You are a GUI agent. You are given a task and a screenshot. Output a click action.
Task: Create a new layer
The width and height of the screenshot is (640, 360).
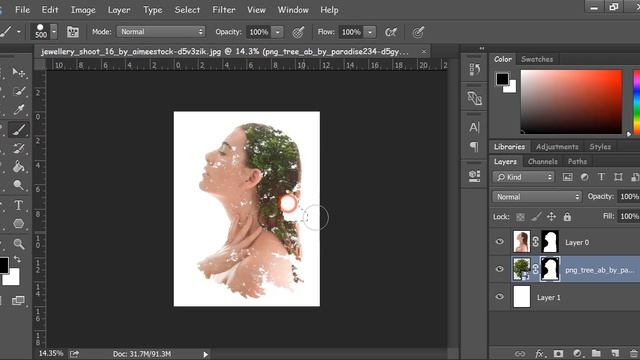(x=615, y=353)
